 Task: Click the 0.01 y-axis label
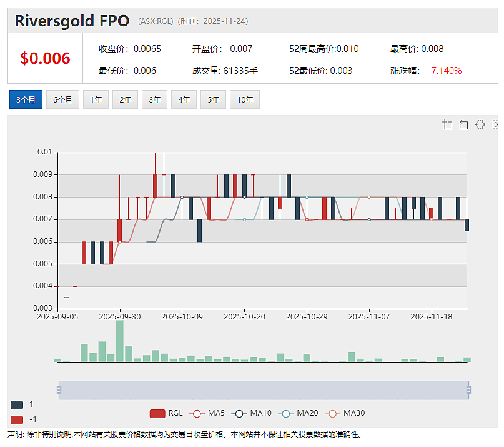click(45, 152)
